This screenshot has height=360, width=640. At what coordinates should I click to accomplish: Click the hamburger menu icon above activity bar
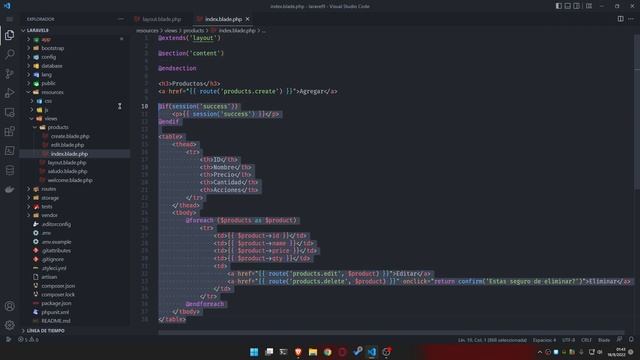9,19
